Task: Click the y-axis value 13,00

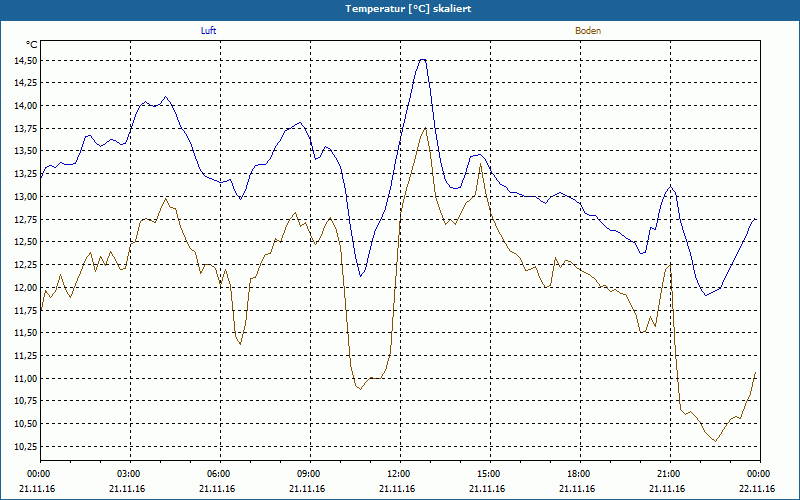Action: (26, 197)
